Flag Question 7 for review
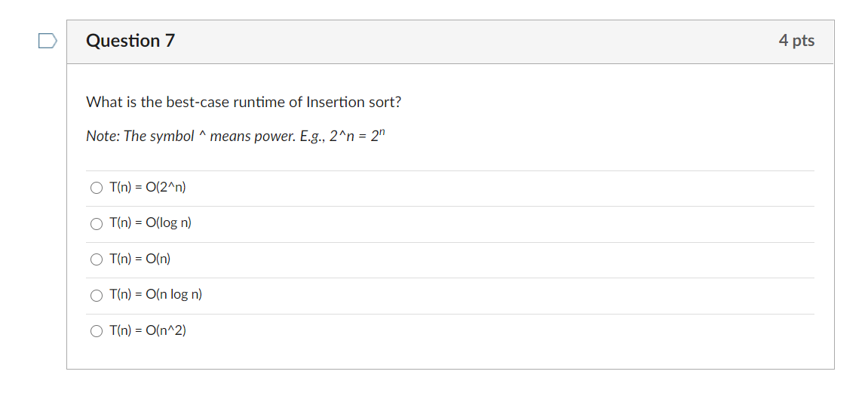The height and width of the screenshot is (399, 868). pos(48,41)
